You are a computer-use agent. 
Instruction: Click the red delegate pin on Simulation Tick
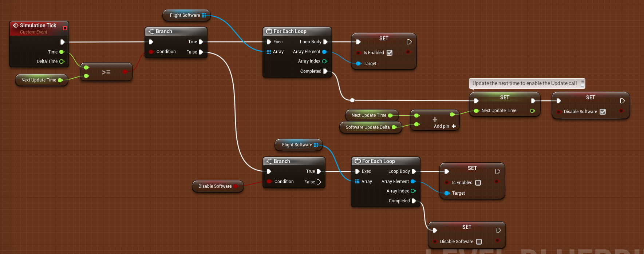65,28
